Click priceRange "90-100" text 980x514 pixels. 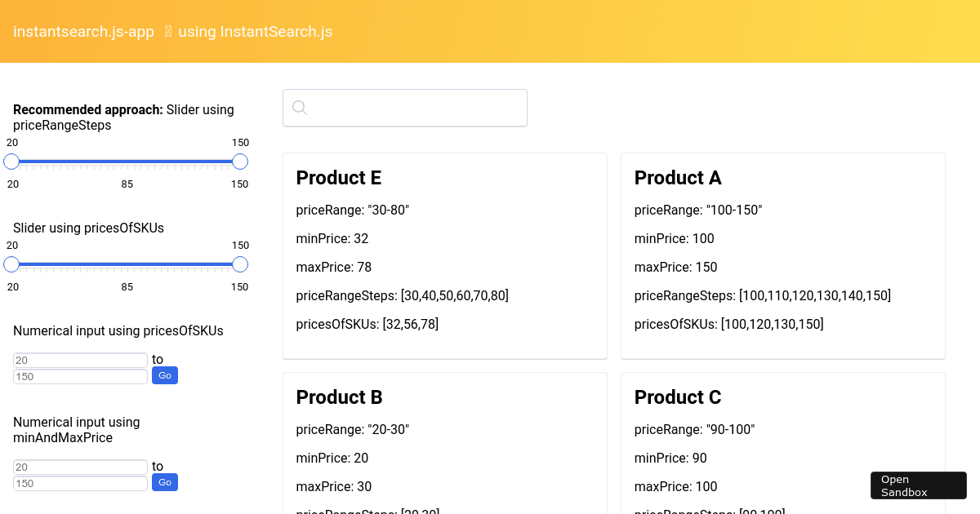[695, 429]
